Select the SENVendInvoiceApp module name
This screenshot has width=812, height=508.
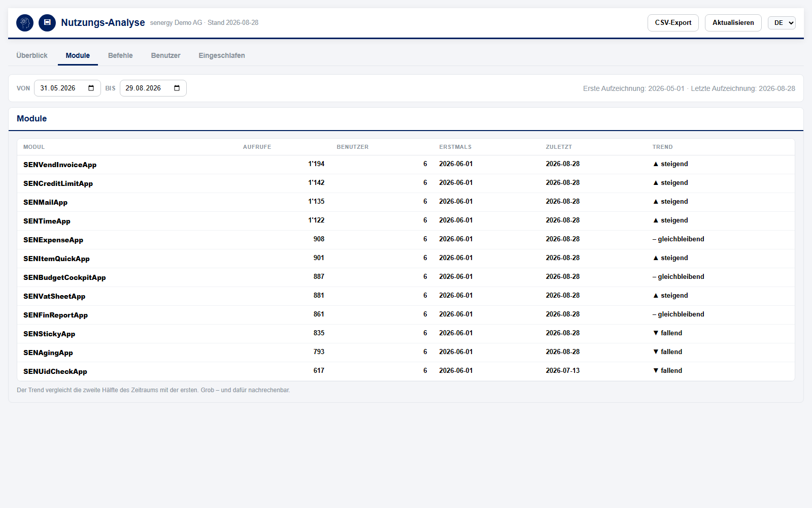click(x=60, y=165)
